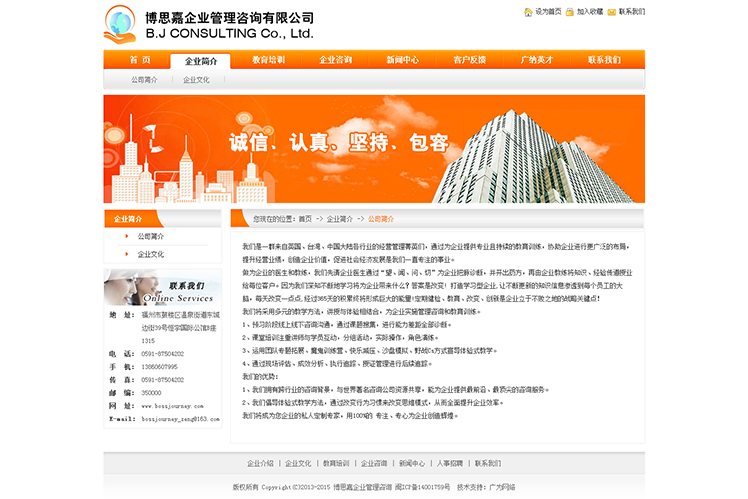Select the 教育培训 navigation menu item
The width and height of the screenshot is (748, 499).
(x=268, y=60)
